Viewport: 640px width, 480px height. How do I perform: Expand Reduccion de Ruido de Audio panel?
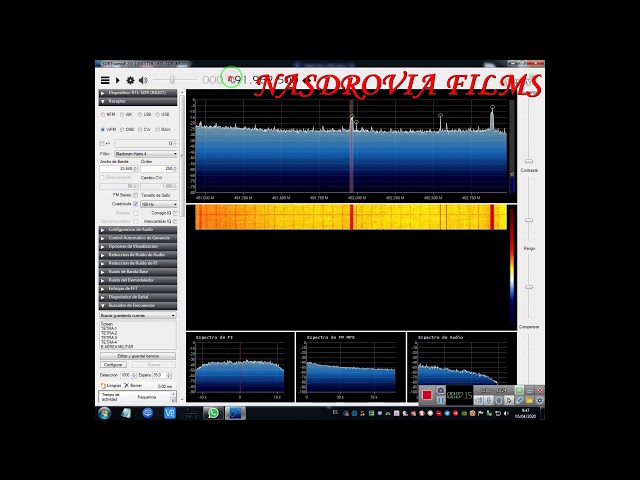point(138,255)
